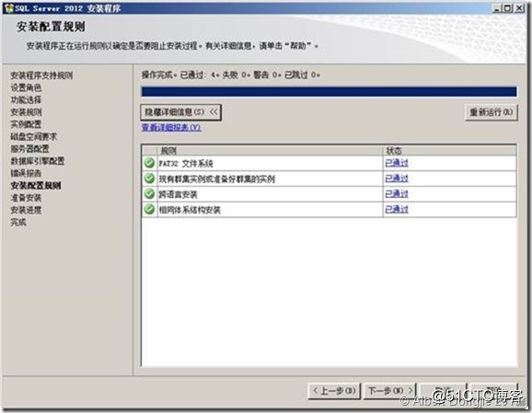Select 数据库引擎配置 step in sidebar
The width and height of the screenshot is (532, 413).
tap(38, 161)
